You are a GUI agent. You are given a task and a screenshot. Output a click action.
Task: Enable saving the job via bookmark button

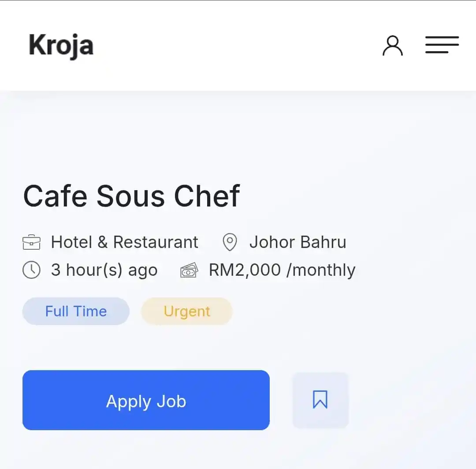320,400
